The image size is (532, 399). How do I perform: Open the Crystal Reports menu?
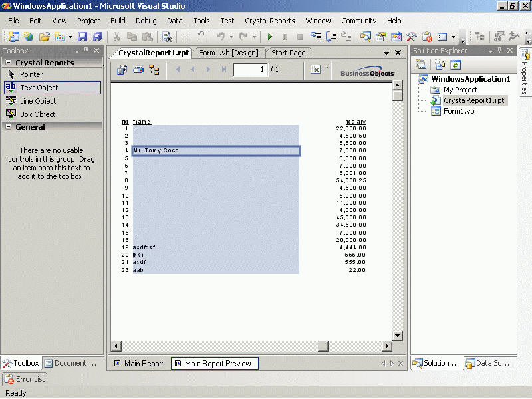[269, 21]
